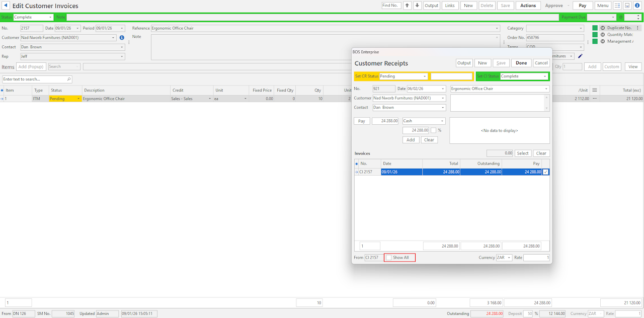Click the asterisk selector in Invoices grid
The height and width of the screenshot is (318, 644).
357,164
